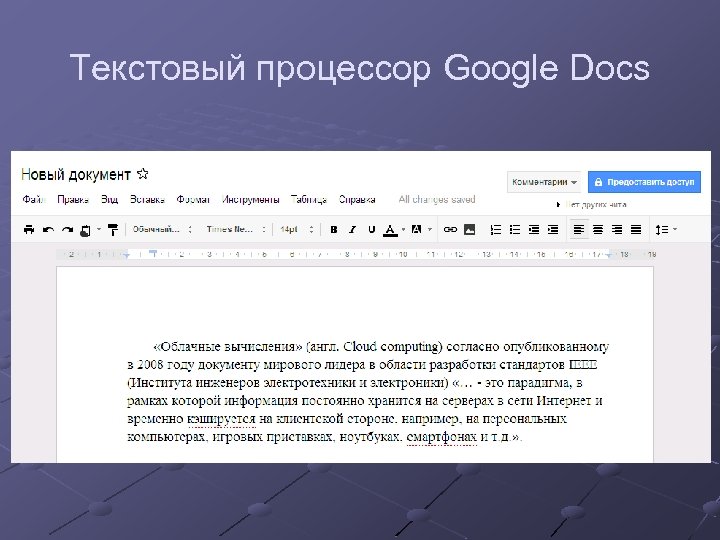The width and height of the screenshot is (720, 540).
Task: Open the Файл menu
Action: pyautogui.click(x=34, y=199)
